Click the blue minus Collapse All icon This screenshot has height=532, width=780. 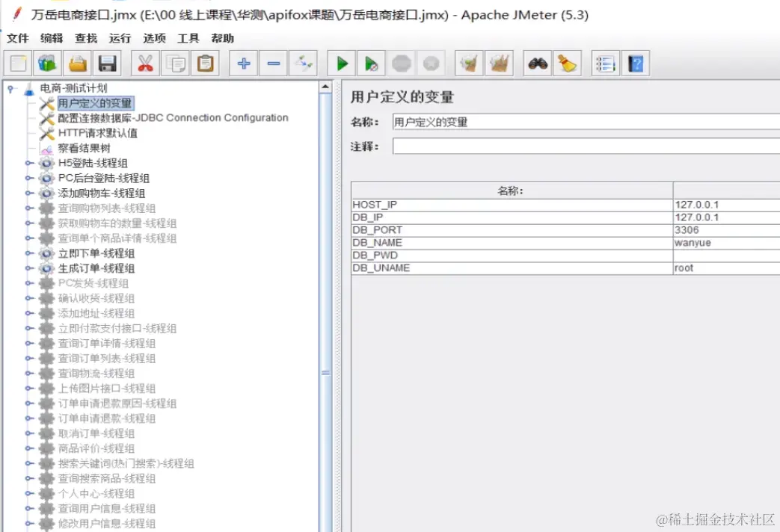(273, 64)
